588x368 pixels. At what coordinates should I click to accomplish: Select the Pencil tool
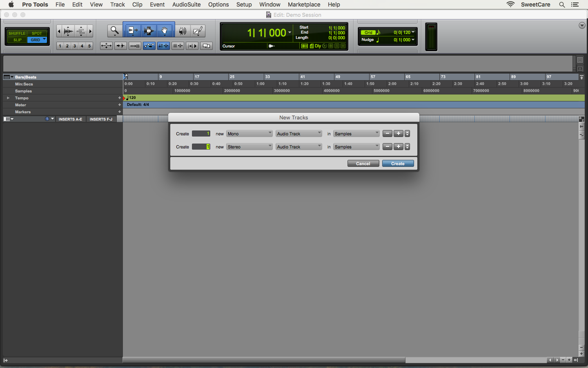click(x=198, y=30)
